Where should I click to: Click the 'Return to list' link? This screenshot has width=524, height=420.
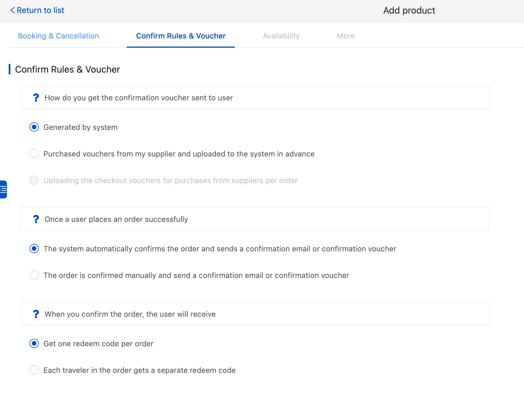(x=40, y=10)
